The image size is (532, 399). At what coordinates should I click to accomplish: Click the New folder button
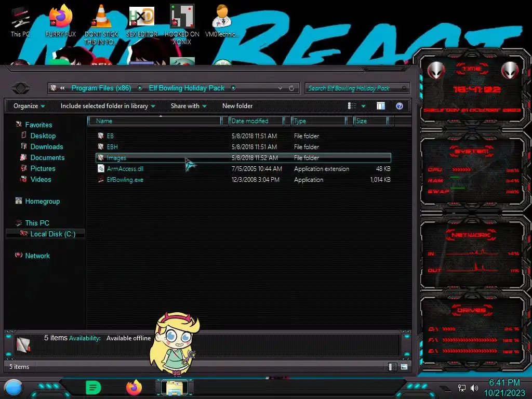click(x=237, y=106)
